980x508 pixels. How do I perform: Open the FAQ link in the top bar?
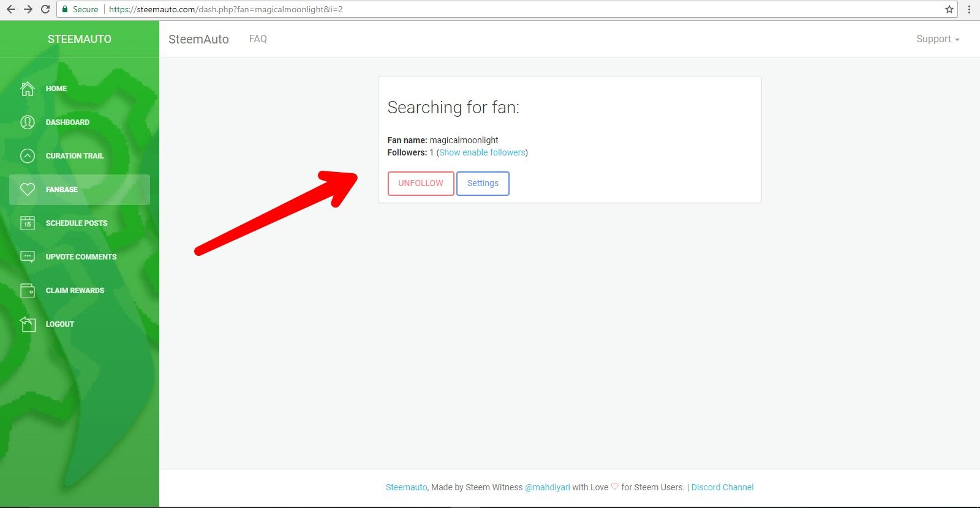pyautogui.click(x=258, y=39)
